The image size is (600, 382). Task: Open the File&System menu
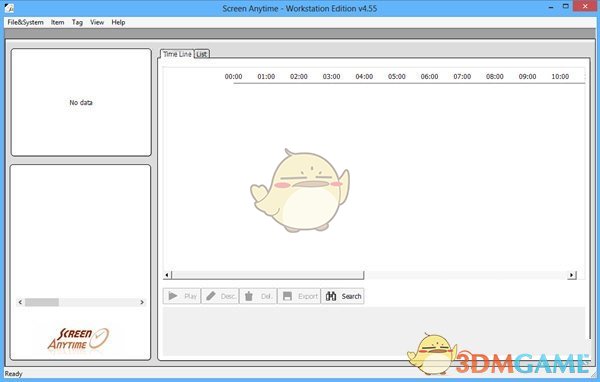pyautogui.click(x=25, y=22)
